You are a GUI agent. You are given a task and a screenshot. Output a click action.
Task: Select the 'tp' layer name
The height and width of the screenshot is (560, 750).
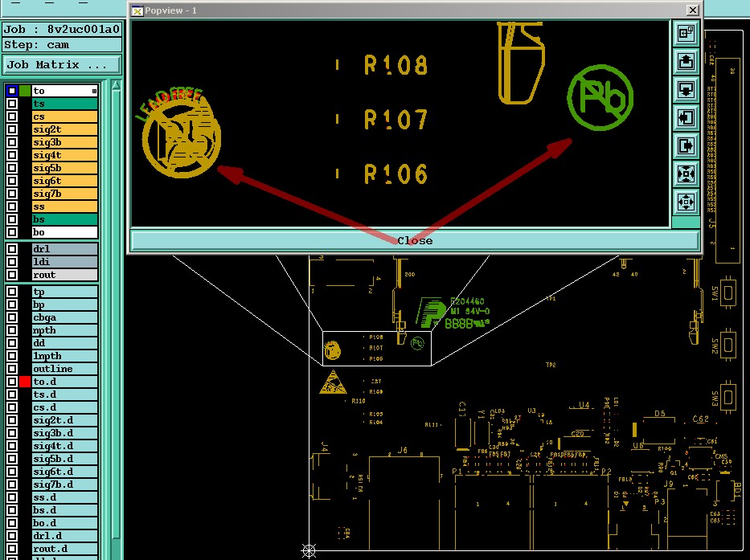point(64,292)
